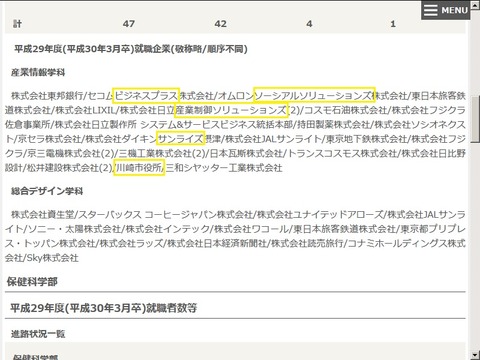Click the text 三和シヤッター工業株式会社
This screenshot has height=360, width=480.
pos(224,168)
